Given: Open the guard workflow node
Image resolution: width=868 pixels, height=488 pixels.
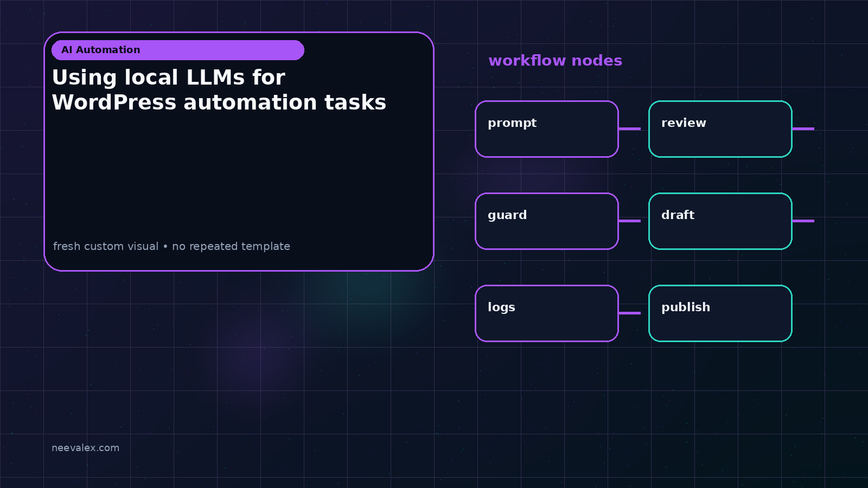Looking at the screenshot, I should 547,221.
